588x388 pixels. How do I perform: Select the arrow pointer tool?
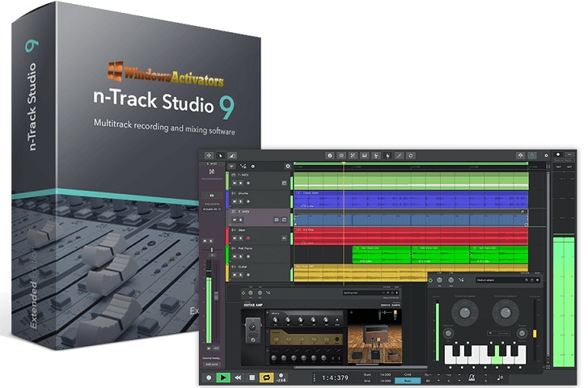tap(221, 155)
